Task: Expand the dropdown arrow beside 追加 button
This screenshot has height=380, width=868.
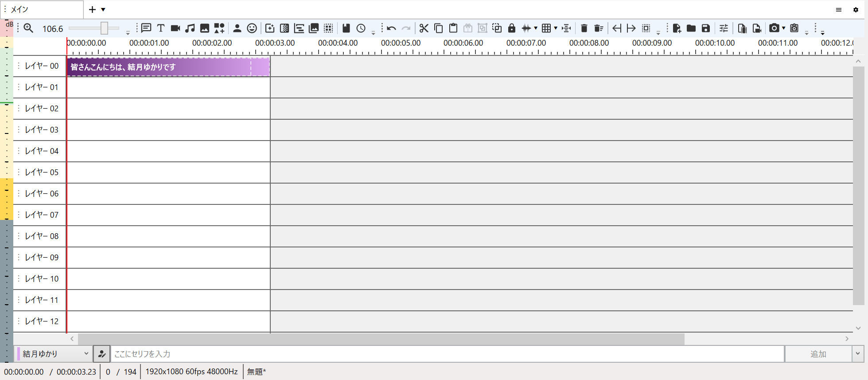Action: point(858,354)
